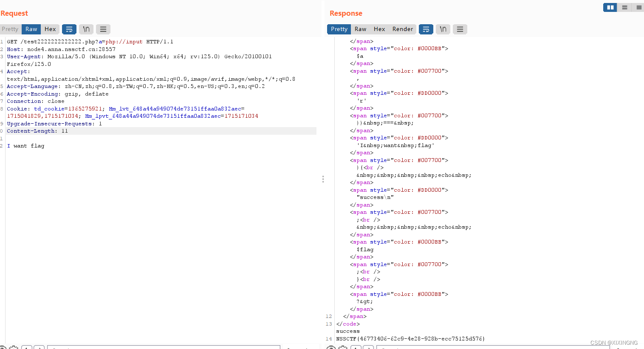The width and height of the screenshot is (644, 349).
Task: Open the Request editor options menu
Action: pyautogui.click(x=103, y=29)
